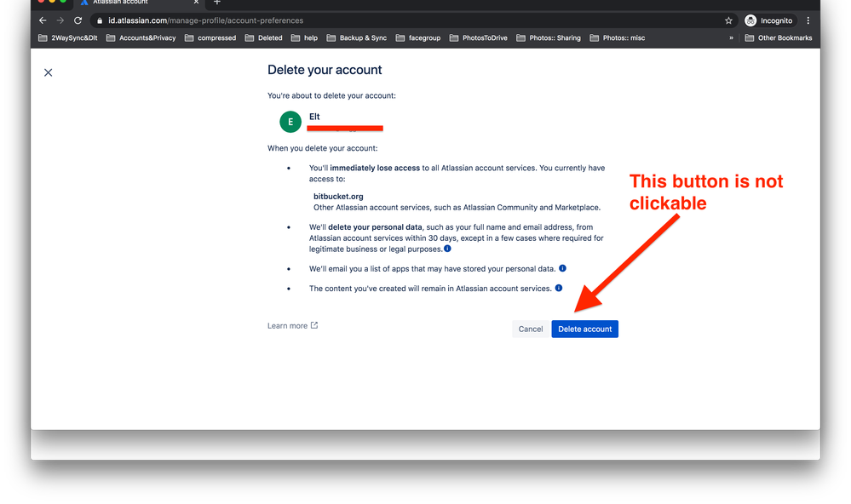Screen dimensions: 851x504
Task: Click the Cancel button
Action: point(530,329)
